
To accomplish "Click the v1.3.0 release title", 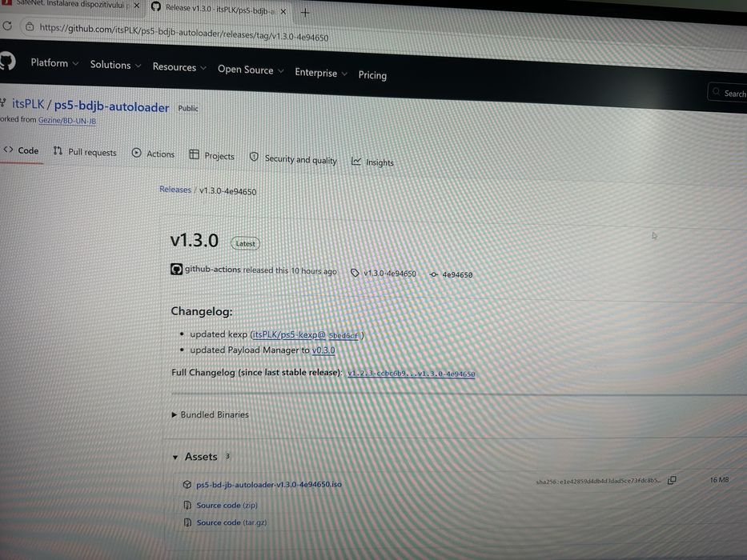I will 195,241.
